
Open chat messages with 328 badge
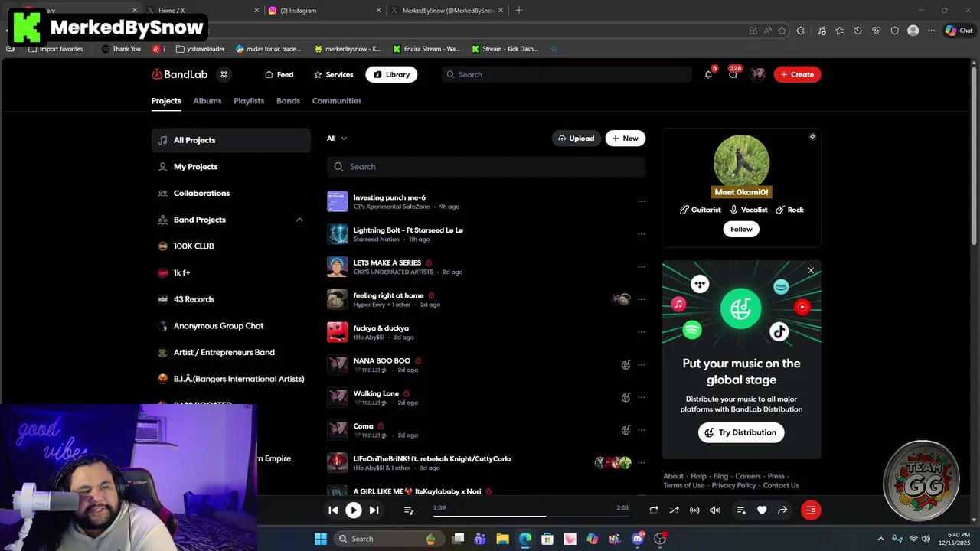(733, 74)
